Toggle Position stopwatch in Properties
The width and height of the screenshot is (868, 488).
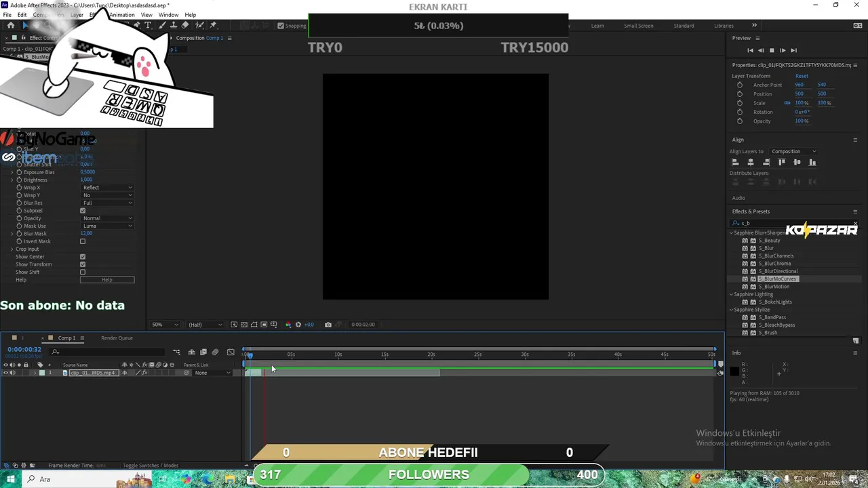[x=740, y=94]
